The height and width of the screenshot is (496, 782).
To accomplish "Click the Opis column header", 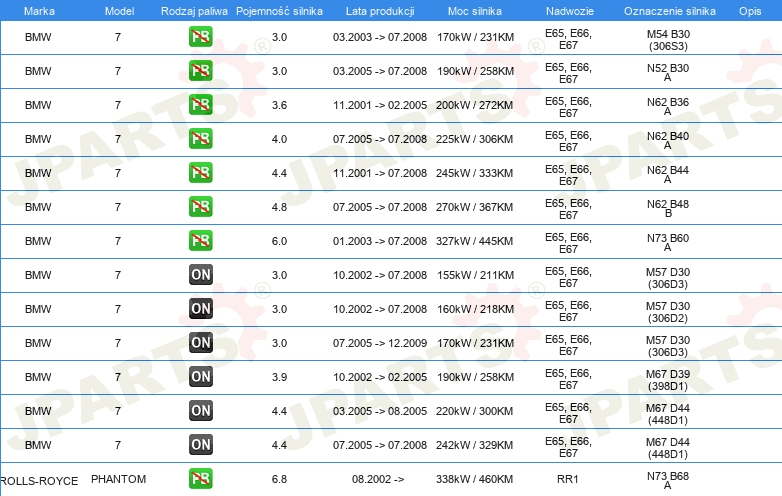I will [750, 11].
